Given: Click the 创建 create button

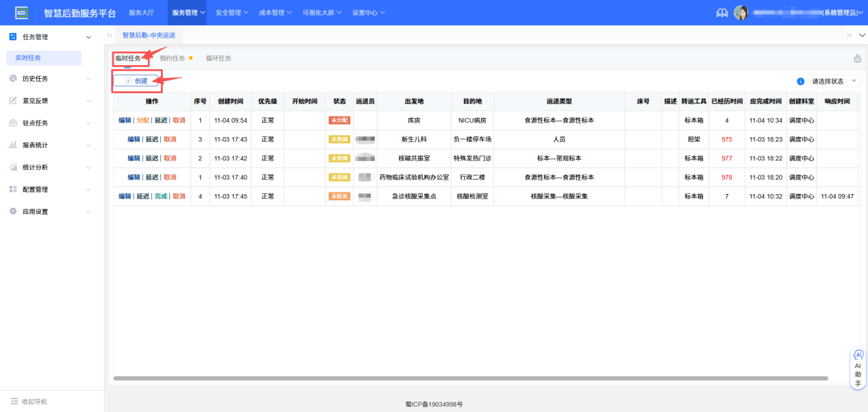Looking at the screenshot, I should [x=136, y=80].
